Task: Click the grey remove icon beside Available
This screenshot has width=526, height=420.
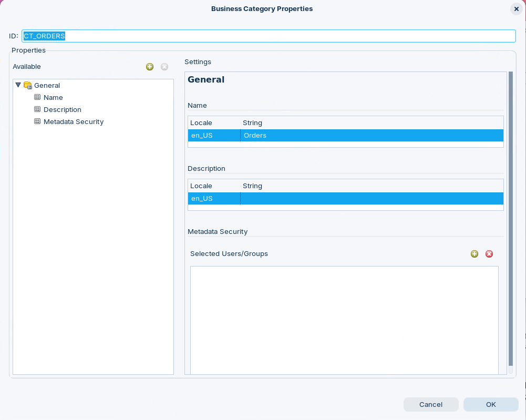Action: point(164,67)
